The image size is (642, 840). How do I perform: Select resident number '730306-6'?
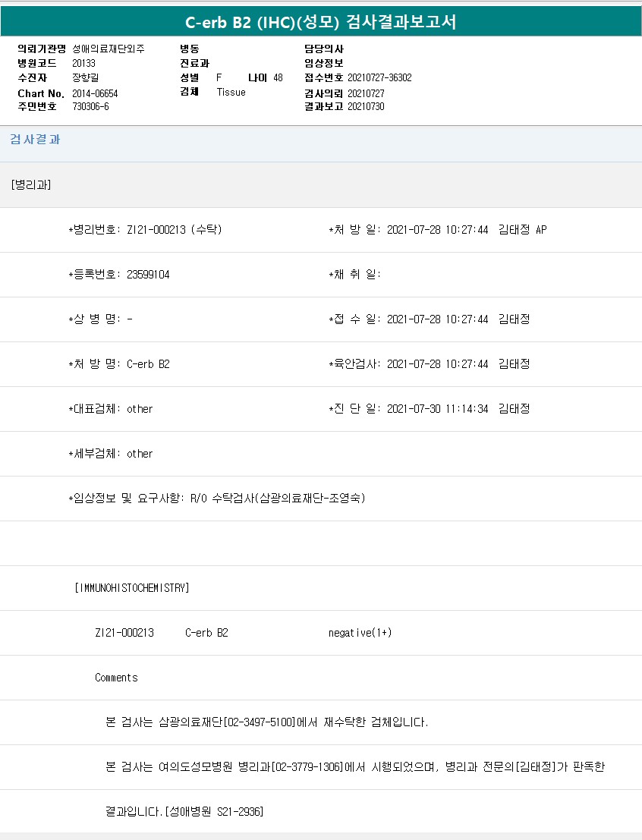coord(90,106)
